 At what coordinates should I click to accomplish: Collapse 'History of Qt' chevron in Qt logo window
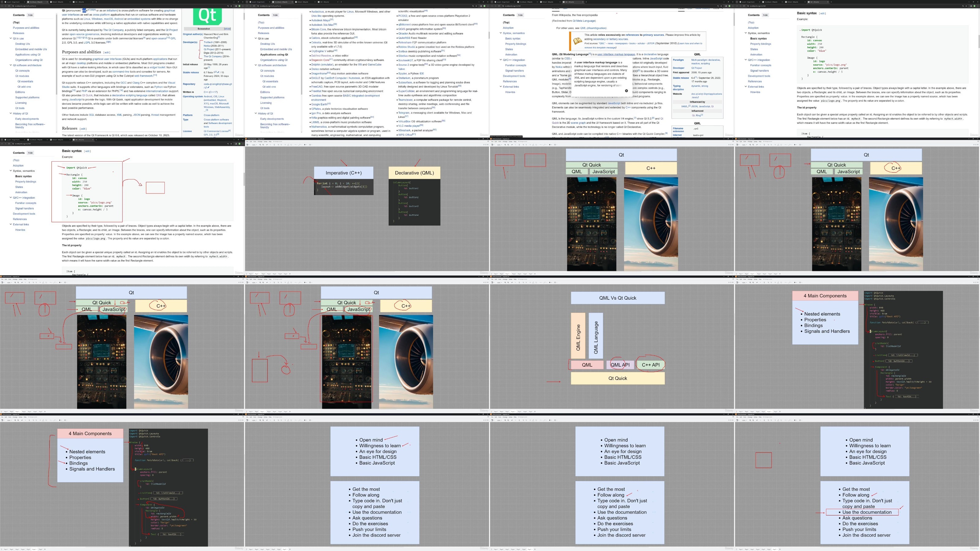point(11,113)
